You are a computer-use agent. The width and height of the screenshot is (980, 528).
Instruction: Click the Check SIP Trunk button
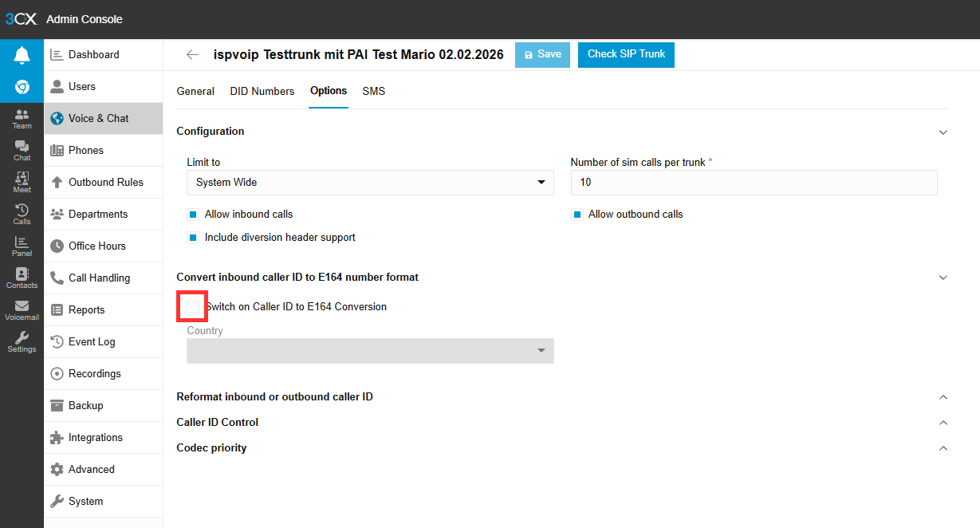click(627, 54)
